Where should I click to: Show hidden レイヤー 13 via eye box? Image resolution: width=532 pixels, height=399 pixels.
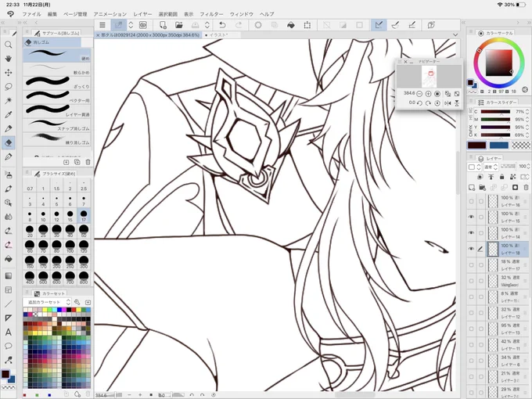[471, 329]
